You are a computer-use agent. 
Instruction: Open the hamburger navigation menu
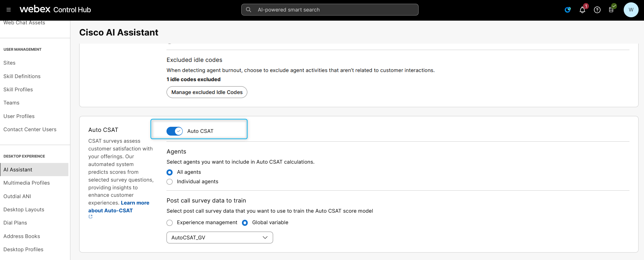coord(8,10)
